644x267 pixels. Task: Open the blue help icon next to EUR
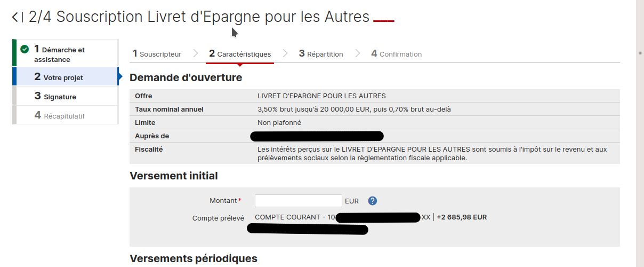pos(373,201)
